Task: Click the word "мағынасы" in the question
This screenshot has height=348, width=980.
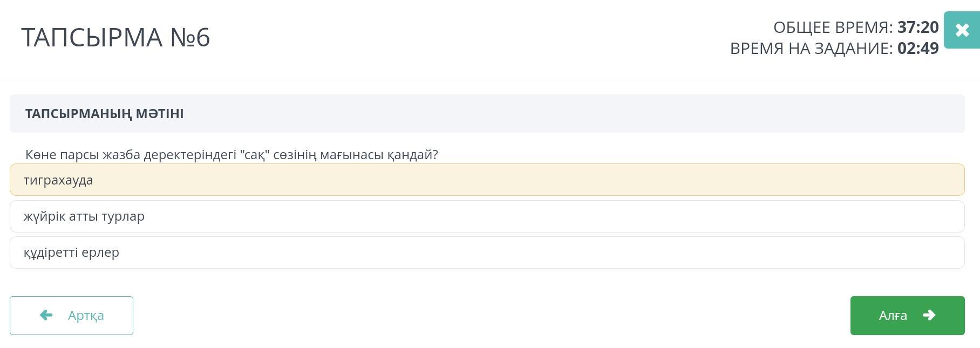Action: click(x=351, y=155)
